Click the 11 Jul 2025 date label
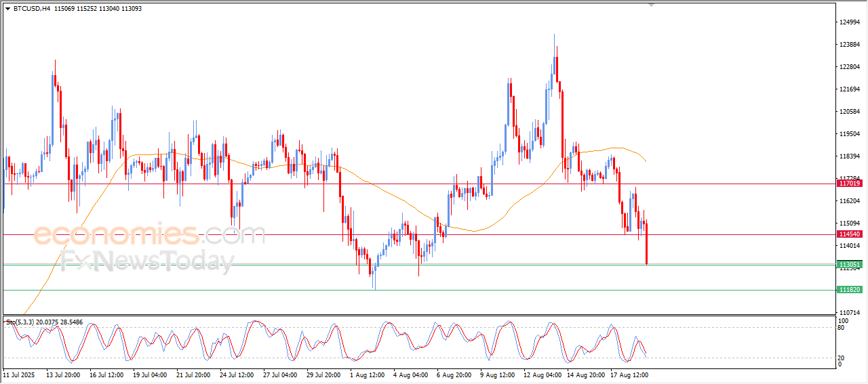This screenshot has width=868, height=384. [x=18, y=375]
